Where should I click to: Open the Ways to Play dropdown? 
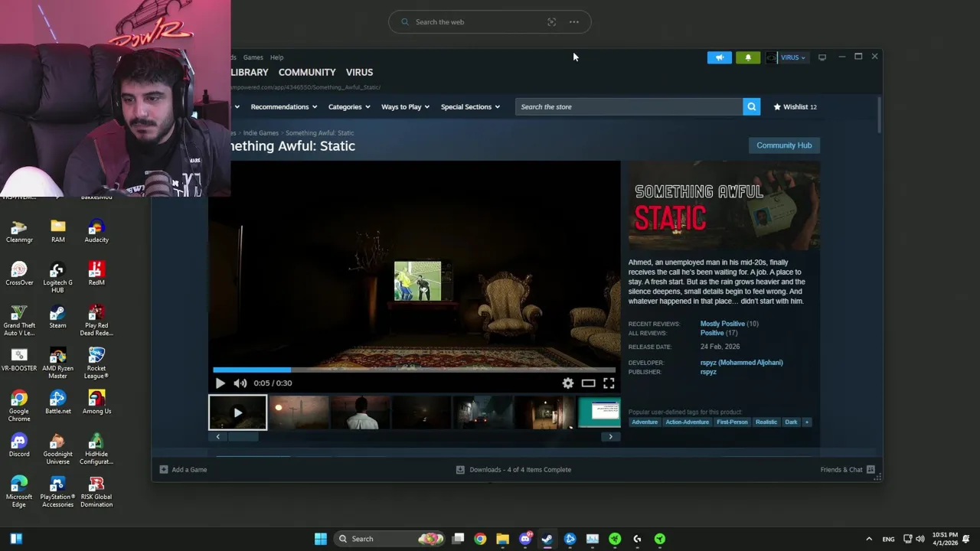405,107
